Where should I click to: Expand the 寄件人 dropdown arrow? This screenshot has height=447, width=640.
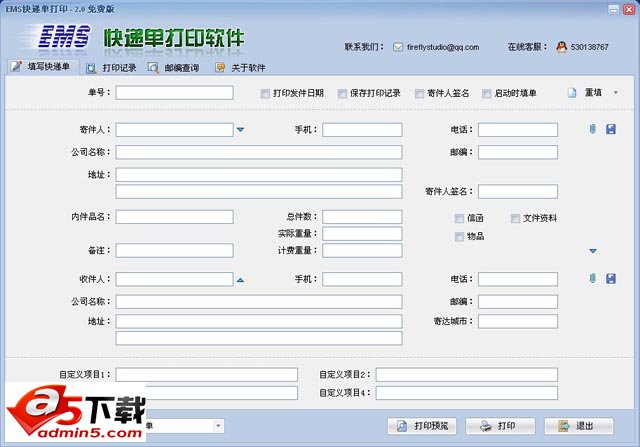pos(240,129)
